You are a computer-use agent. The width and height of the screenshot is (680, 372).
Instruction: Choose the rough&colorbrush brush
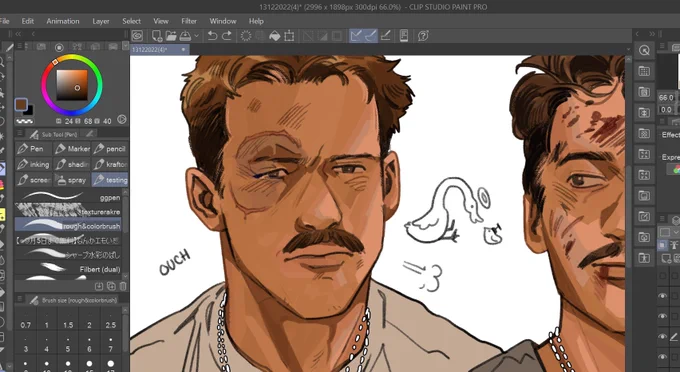point(68,225)
